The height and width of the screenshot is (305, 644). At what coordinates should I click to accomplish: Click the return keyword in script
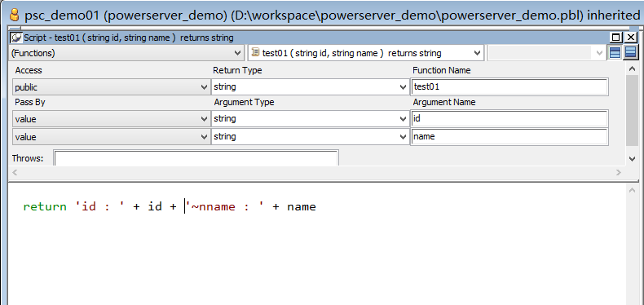point(45,206)
